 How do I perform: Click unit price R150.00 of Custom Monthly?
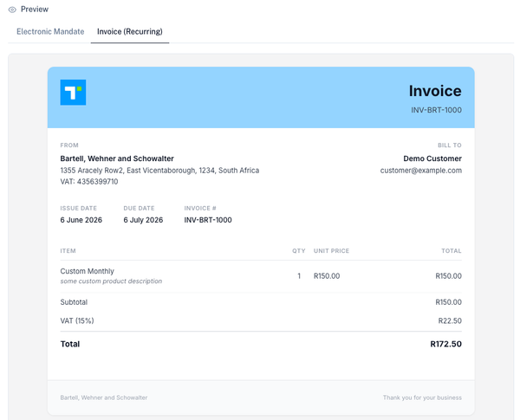click(327, 275)
